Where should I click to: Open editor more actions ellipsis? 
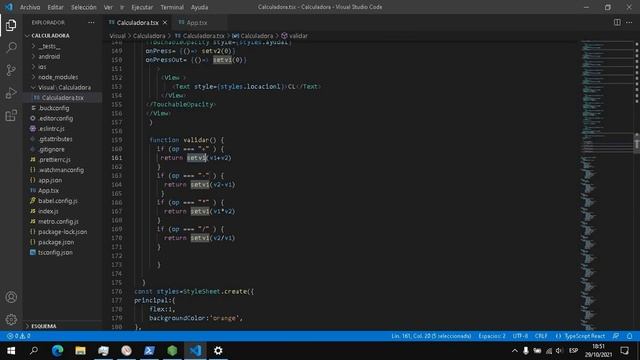point(629,22)
